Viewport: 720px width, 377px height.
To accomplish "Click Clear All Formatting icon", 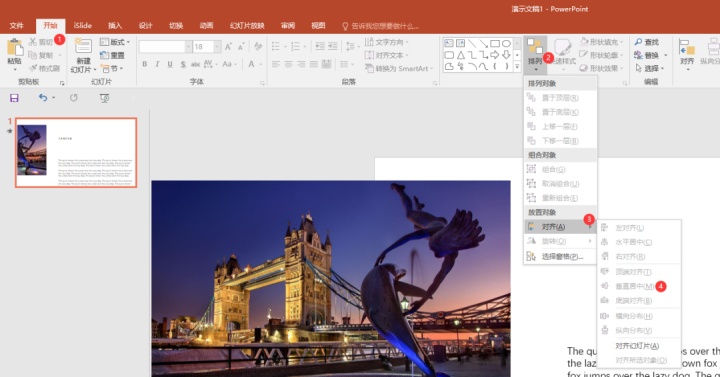I will tap(258, 46).
